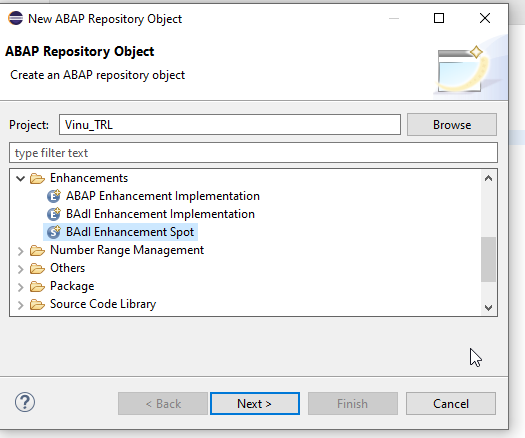Cancel the new object dialog
The image size is (525, 438).
pyautogui.click(x=451, y=404)
